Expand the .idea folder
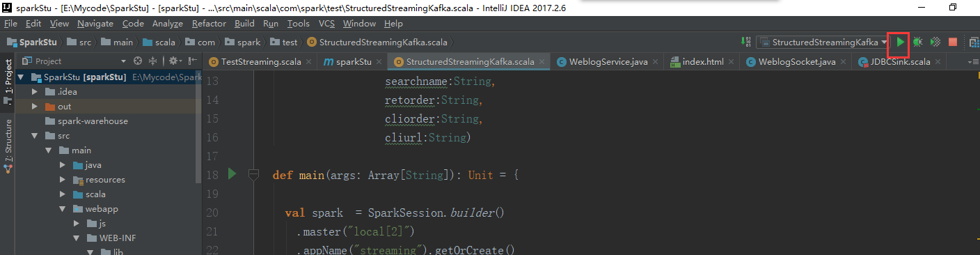 [35, 92]
